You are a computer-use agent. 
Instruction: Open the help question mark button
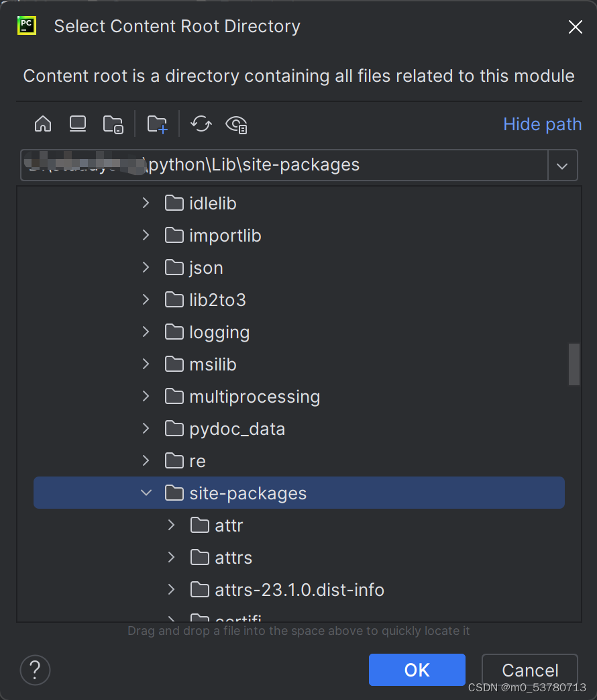(x=36, y=669)
